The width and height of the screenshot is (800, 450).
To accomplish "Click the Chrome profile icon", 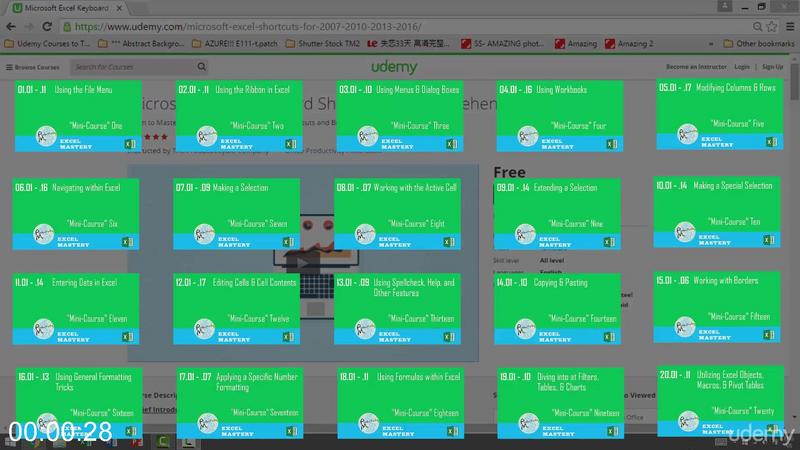I will pyautogui.click(x=724, y=6).
